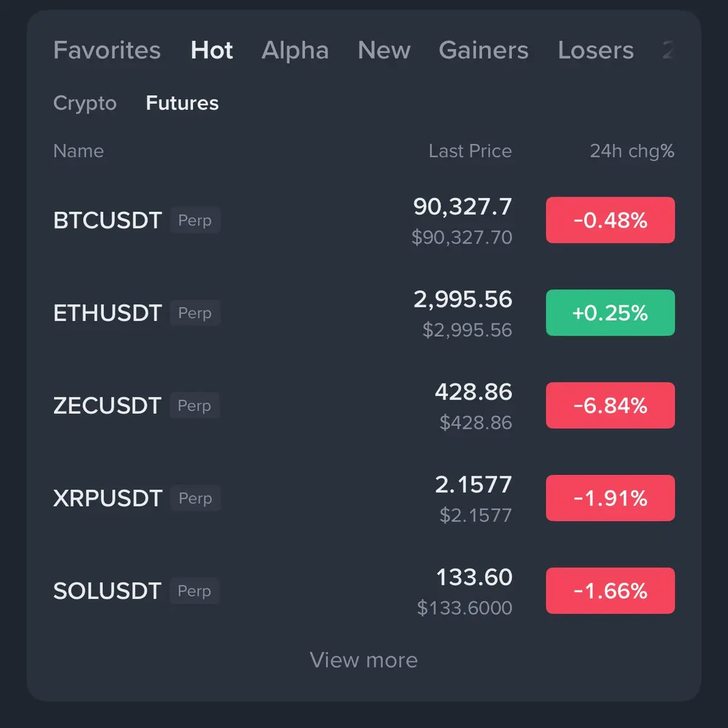Click the -6.84% ZEC change badge
The image size is (728, 728).
tap(610, 405)
